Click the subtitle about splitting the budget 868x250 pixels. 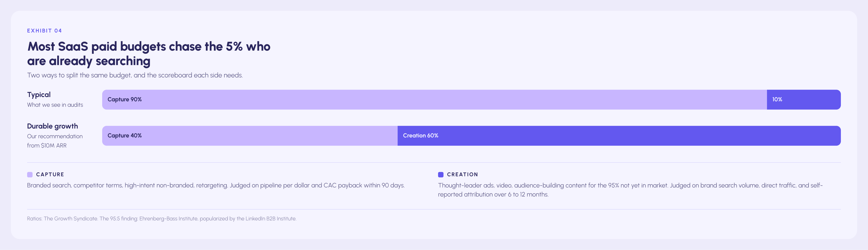pos(135,75)
